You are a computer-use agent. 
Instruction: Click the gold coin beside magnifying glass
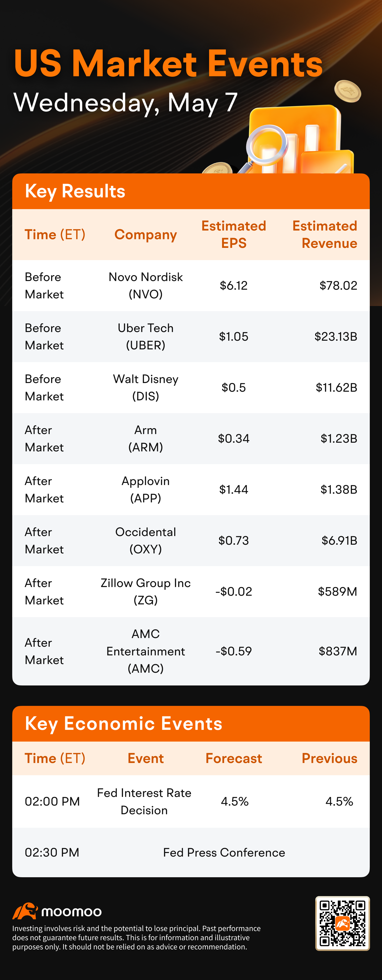(x=217, y=168)
